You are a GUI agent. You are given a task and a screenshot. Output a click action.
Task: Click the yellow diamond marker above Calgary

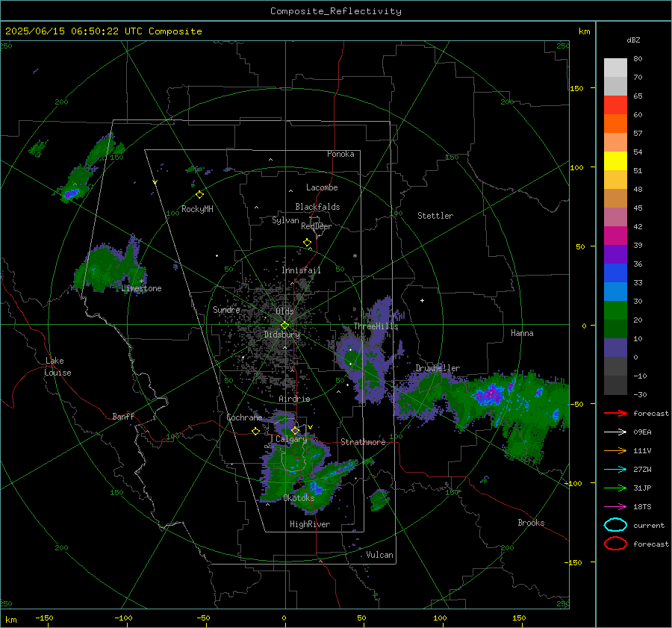pos(295,430)
